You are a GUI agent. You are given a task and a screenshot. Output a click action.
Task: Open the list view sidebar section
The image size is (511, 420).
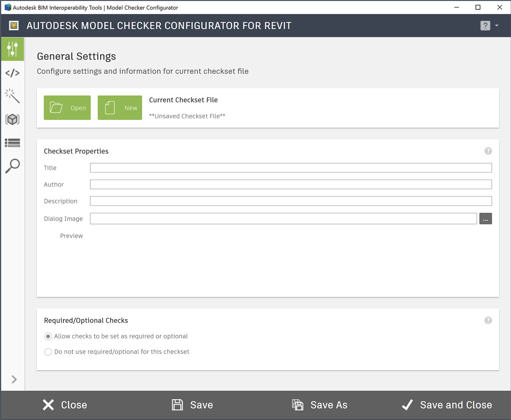pyautogui.click(x=13, y=143)
